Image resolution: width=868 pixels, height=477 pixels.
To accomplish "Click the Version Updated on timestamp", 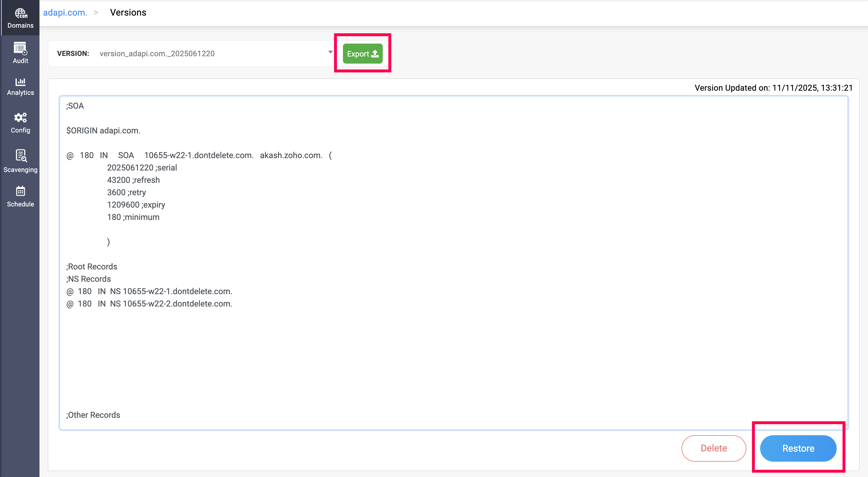I will 773,88.
